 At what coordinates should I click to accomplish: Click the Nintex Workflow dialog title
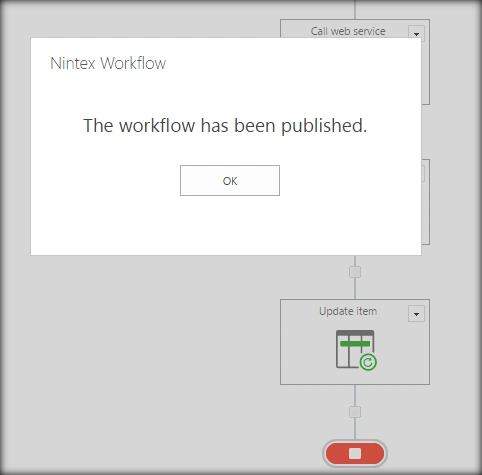(108, 63)
